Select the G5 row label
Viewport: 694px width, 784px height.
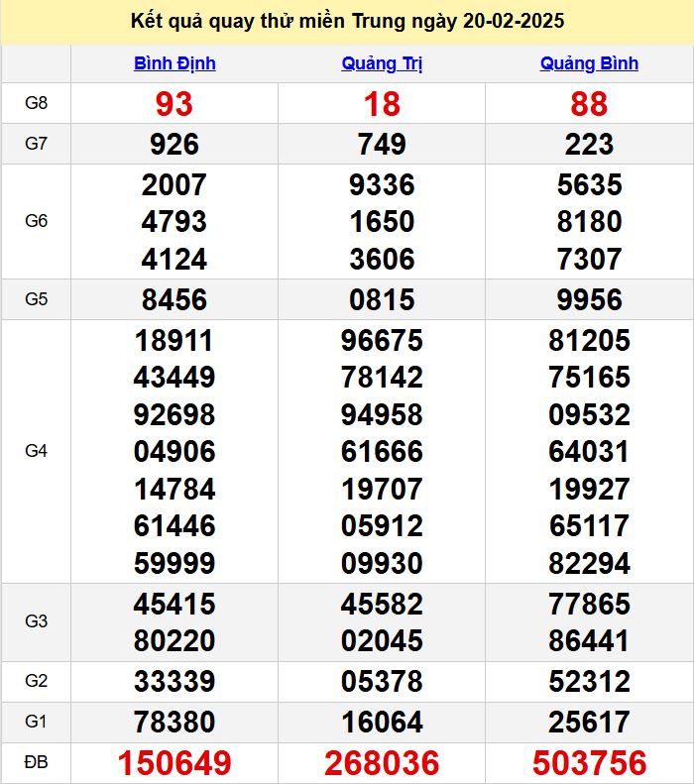[x=36, y=299]
